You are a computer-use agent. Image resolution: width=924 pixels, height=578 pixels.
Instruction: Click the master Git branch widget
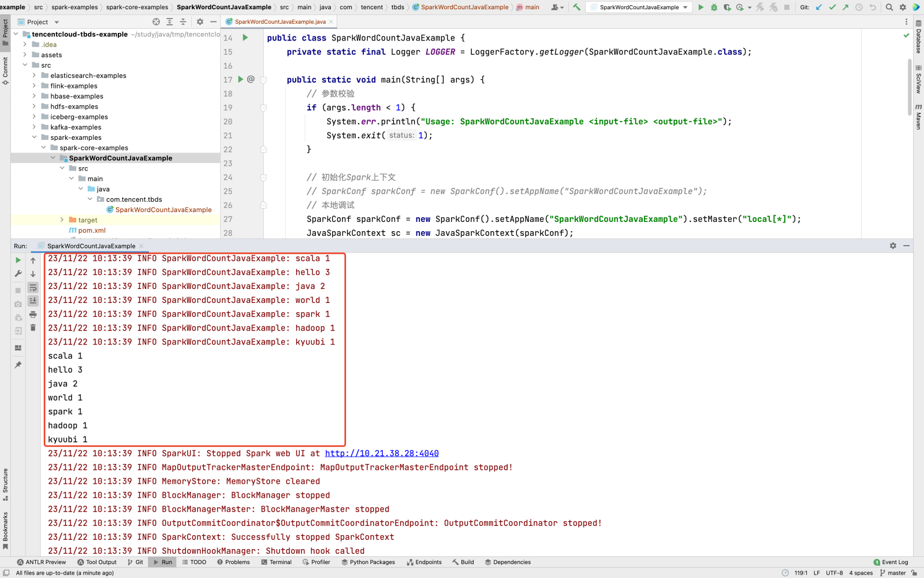point(892,573)
